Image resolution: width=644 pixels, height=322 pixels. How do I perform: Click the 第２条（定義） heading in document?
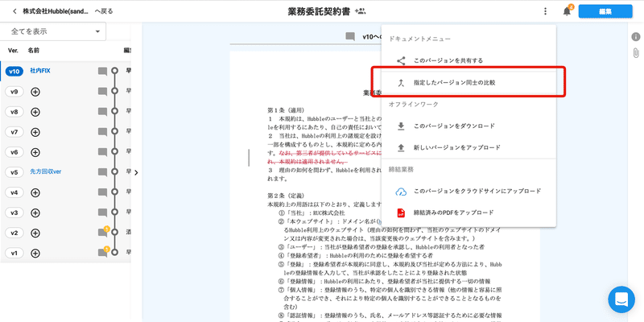tap(286, 196)
